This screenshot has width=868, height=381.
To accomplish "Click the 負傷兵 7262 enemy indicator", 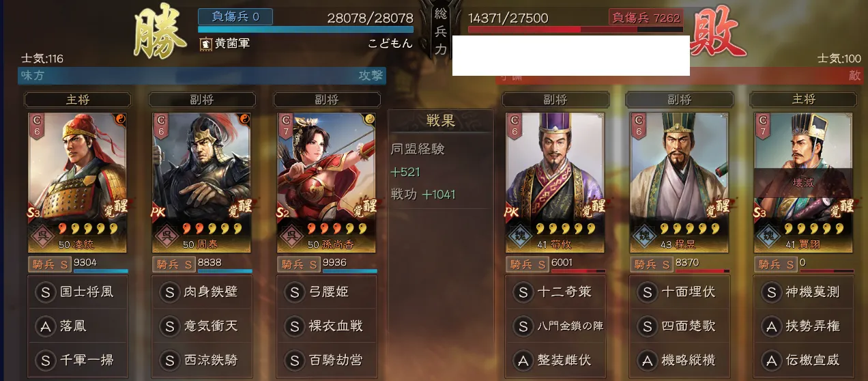I will pyautogui.click(x=646, y=17).
